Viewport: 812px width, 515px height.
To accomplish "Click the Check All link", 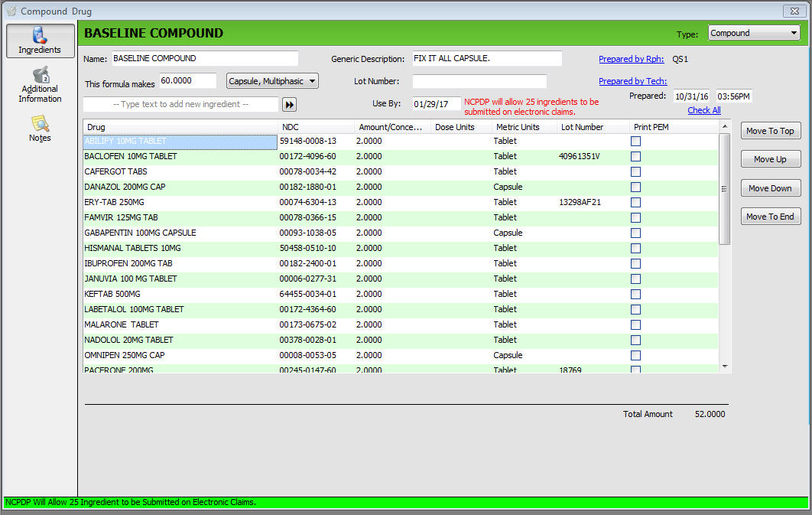I will click(x=704, y=110).
